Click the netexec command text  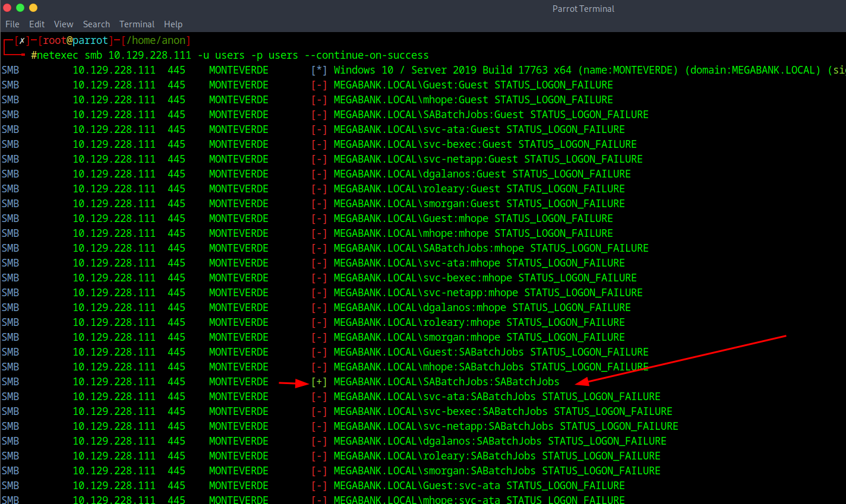click(58, 55)
